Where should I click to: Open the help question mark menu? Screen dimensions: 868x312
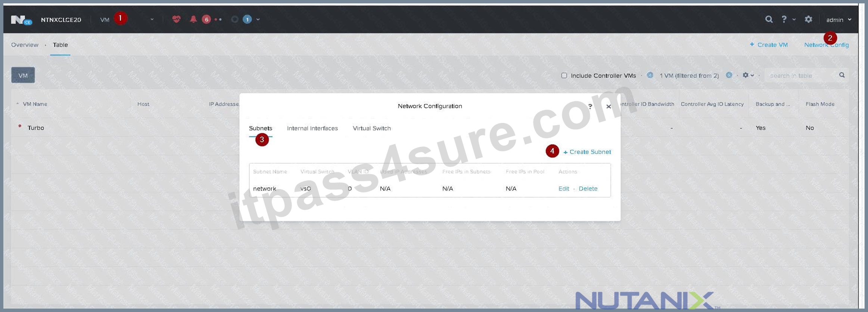[x=784, y=19]
